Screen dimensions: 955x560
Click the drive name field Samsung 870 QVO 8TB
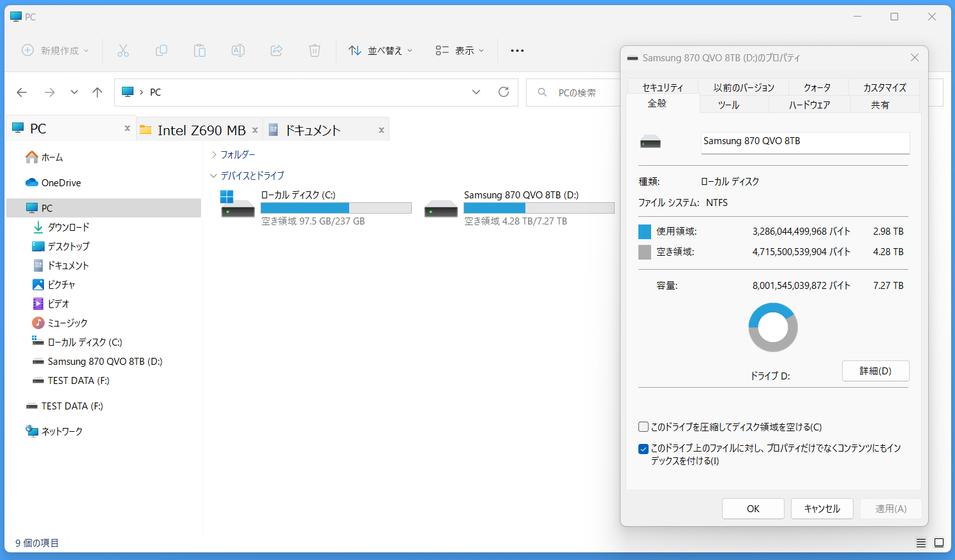805,142
